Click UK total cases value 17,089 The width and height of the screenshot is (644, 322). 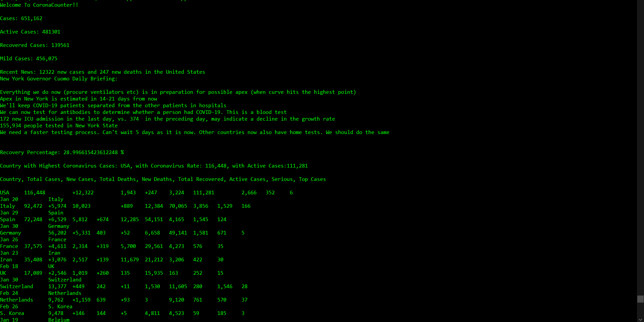(x=33, y=273)
